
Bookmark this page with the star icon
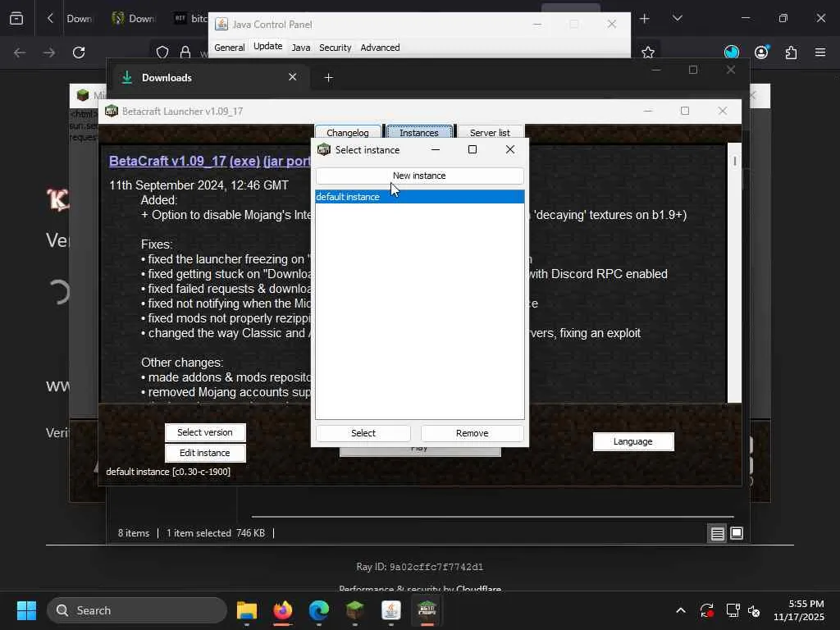pyautogui.click(x=648, y=52)
